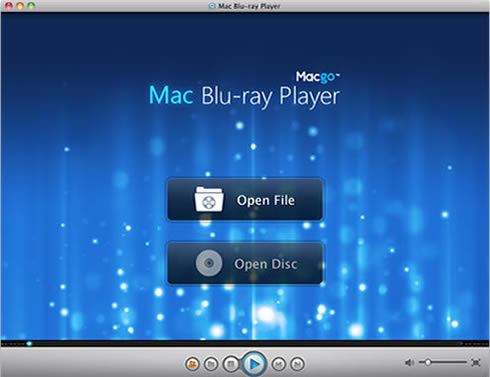The height and width of the screenshot is (377, 490).
Task: Click the white folder icon on Open File
Action: click(x=209, y=199)
